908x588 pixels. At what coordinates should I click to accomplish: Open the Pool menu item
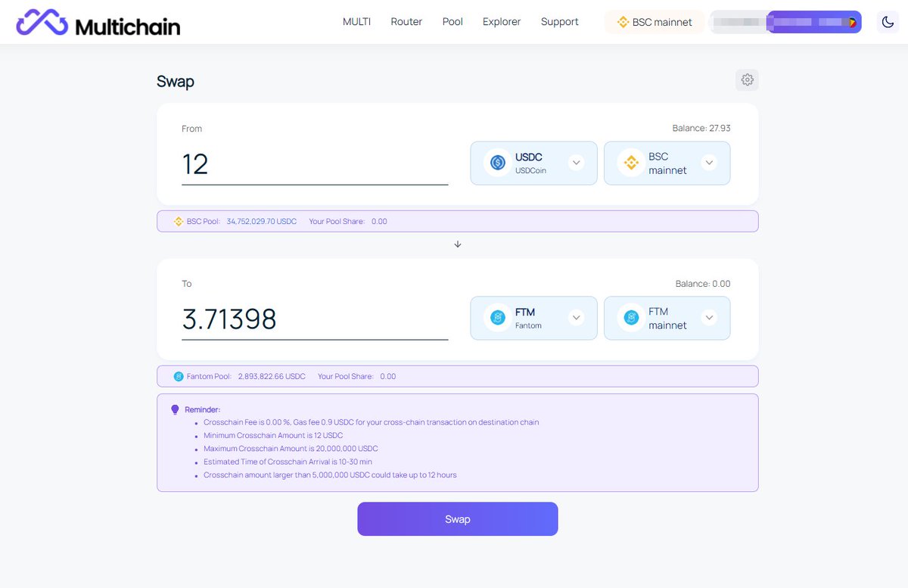[452, 22]
